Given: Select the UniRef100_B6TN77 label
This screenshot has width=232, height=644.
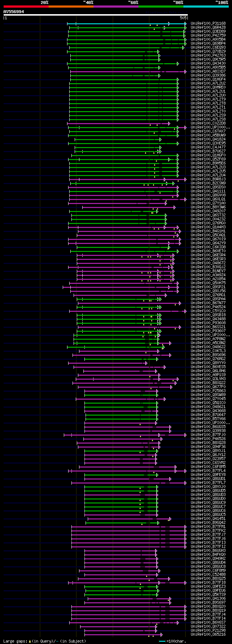Looking at the screenshot, I should tap(208, 303).
